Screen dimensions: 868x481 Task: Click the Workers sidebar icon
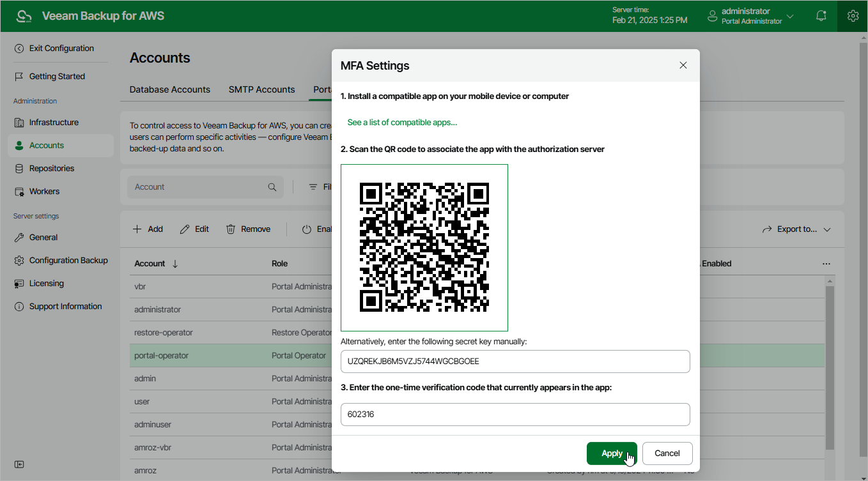19,192
